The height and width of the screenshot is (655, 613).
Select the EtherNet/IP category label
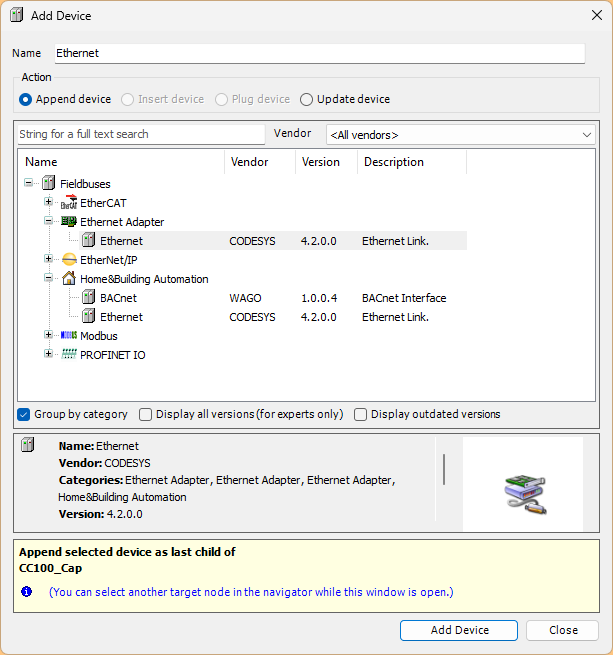coord(109,260)
